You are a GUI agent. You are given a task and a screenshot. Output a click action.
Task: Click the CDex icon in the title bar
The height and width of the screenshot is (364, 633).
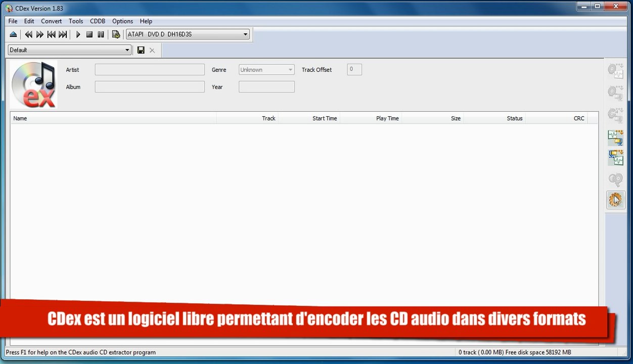coord(9,8)
